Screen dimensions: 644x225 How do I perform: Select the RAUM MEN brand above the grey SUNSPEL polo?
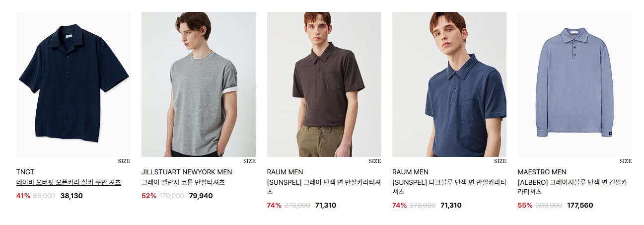click(285, 172)
